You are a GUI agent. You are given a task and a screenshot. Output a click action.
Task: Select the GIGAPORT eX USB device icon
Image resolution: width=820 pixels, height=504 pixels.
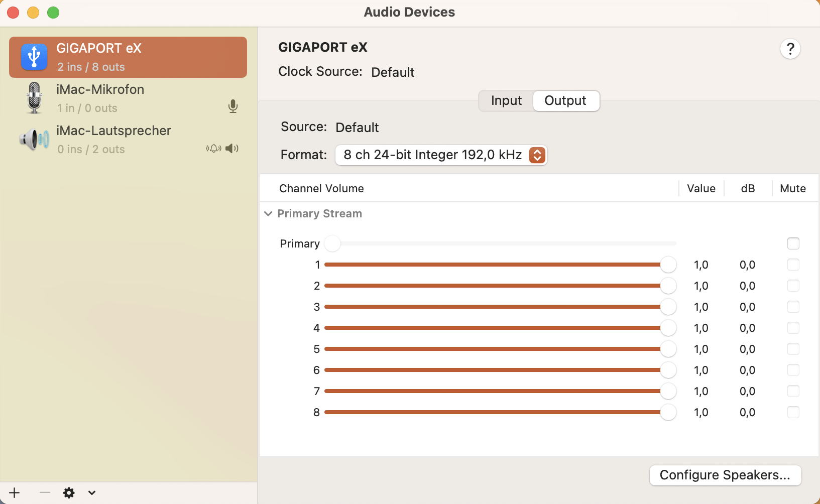34,57
